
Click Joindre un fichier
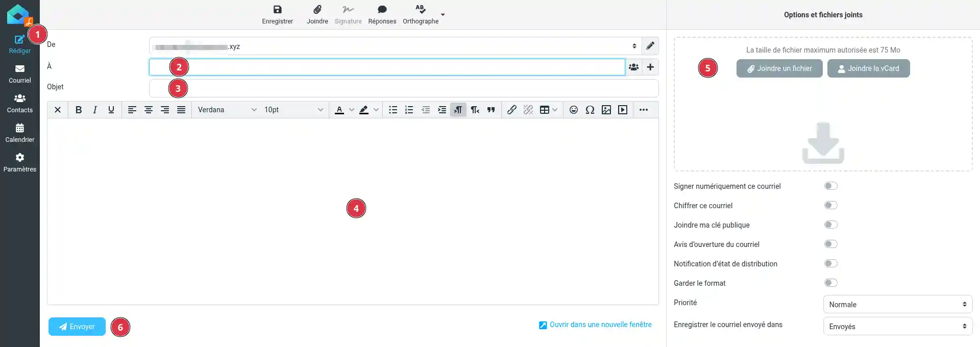coord(779,68)
